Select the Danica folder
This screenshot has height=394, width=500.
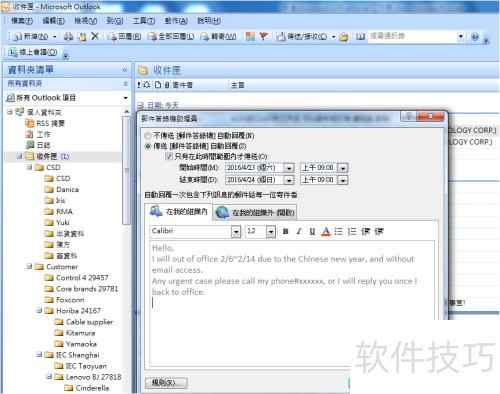tap(62, 189)
